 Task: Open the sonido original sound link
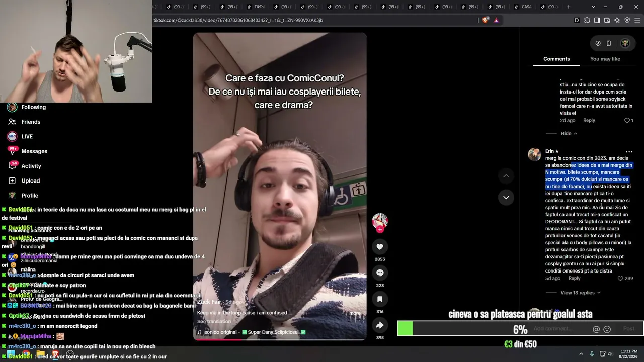255,332
